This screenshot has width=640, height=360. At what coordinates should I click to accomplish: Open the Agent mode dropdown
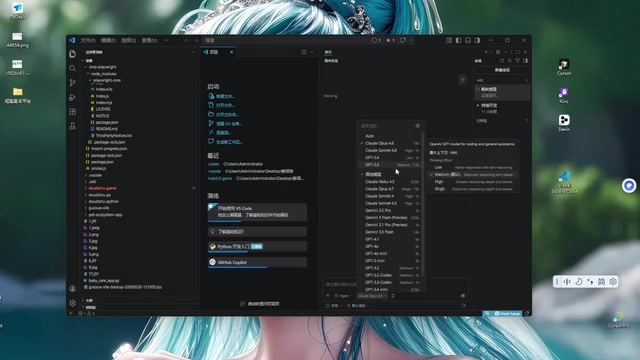pos(343,296)
